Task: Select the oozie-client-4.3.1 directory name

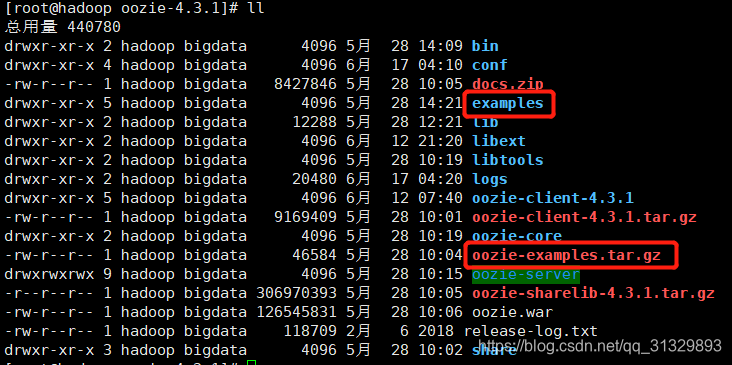Action: tap(553, 198)
